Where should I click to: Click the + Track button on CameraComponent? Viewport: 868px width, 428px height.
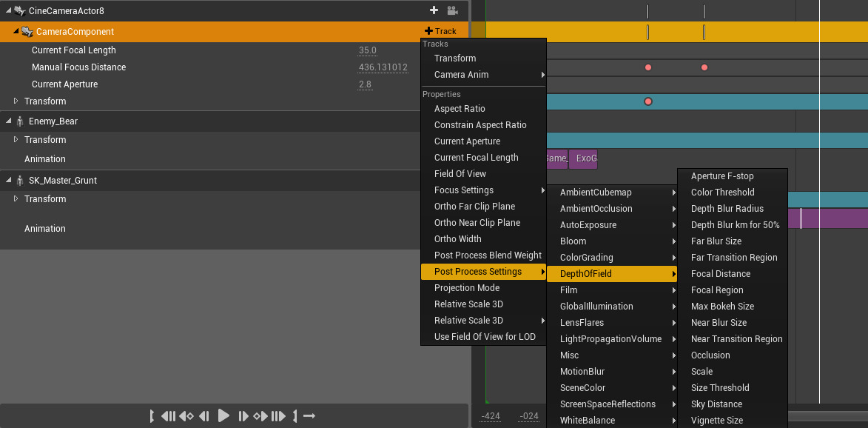point(440,31)
